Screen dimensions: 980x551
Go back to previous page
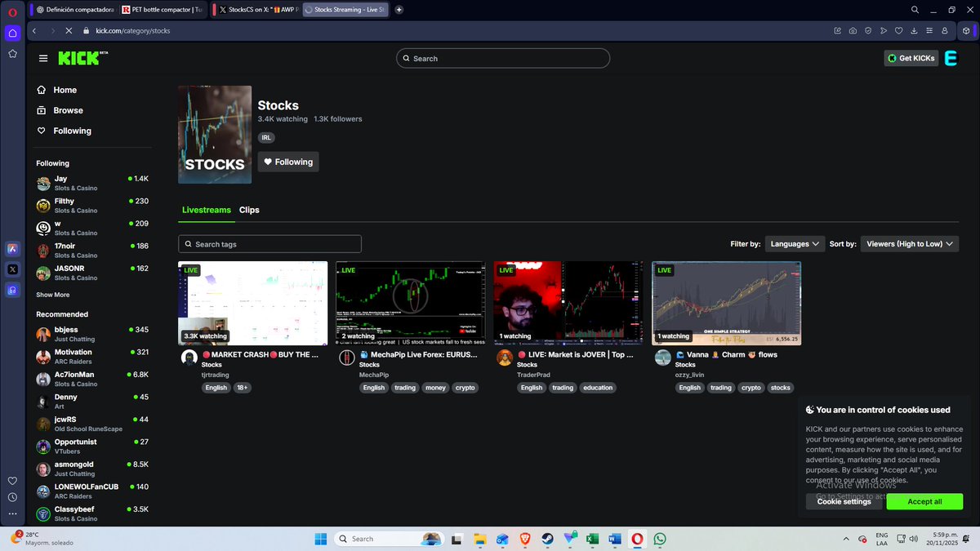pyautogui.click(x=34, y=31)
